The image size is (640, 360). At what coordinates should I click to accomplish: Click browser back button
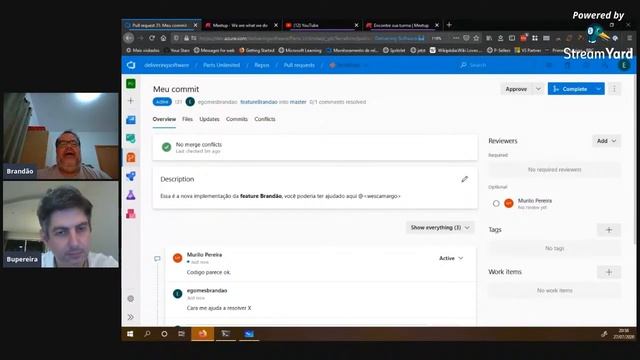click(129, 38)
